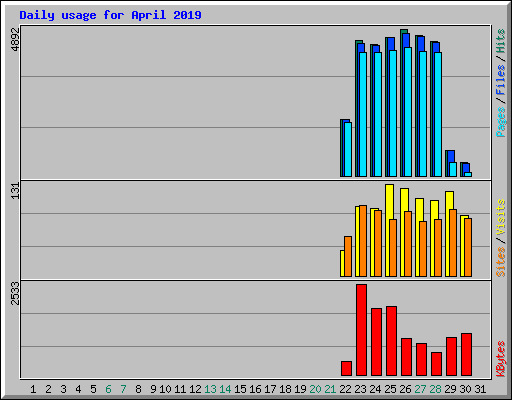512x400 pixels.
Task: Click the blue Files legend label
Action: coord(501,80)
